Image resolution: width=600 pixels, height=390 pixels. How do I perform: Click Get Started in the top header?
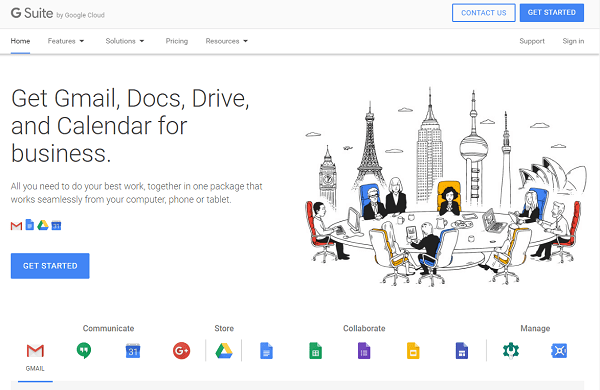tap(552, 13)
